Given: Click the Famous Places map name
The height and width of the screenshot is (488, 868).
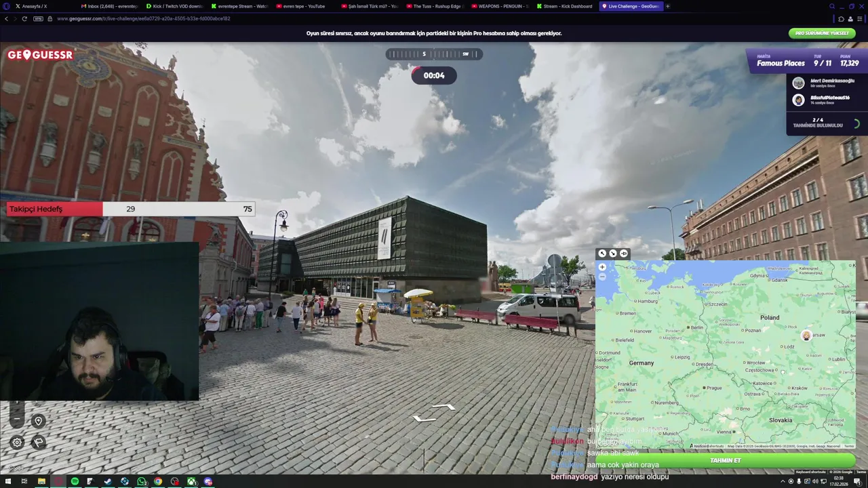Looking at the screenshot, I should (781, 63).
